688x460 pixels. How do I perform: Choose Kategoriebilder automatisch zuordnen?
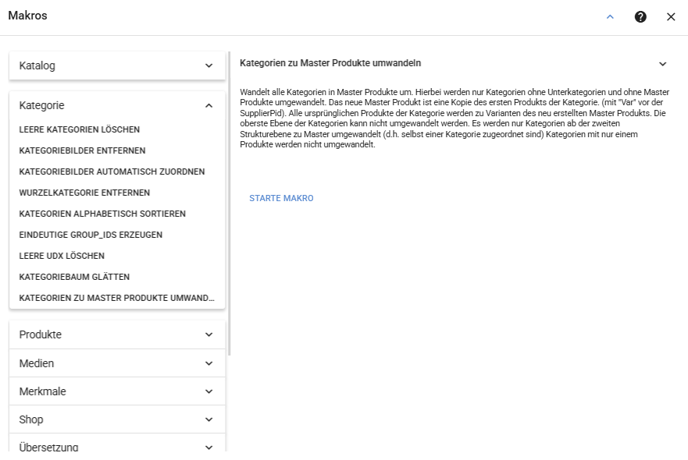[x=112, y=172]
